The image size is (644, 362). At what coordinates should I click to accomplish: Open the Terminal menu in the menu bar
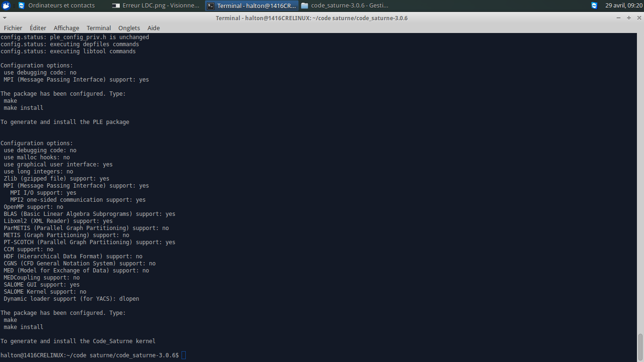point(99,28)
